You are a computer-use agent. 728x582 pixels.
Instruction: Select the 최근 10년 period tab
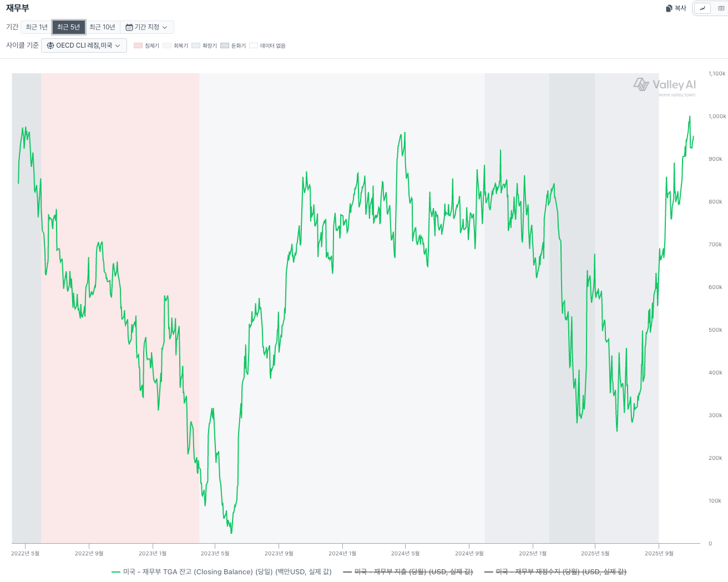[102, 27]
